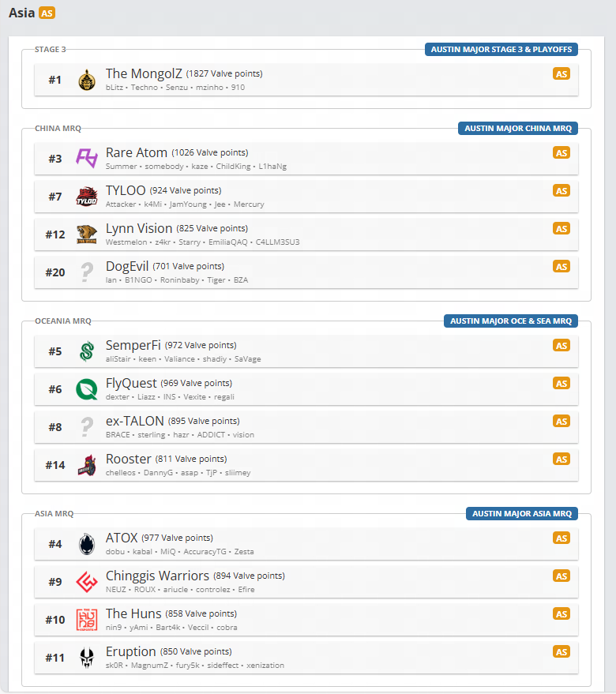The image size is (616, 694).
Task: Click player Mercury in the TYLOO roster
Action: point(249,204)
